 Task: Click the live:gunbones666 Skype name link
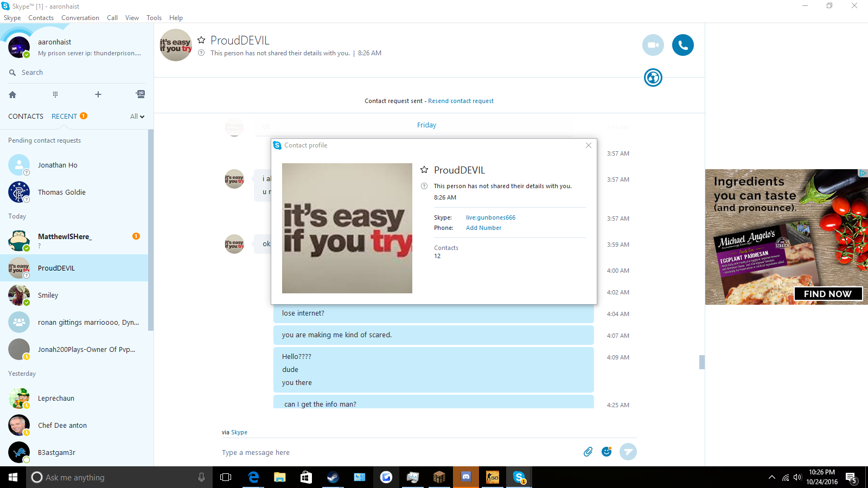[490, 217]
